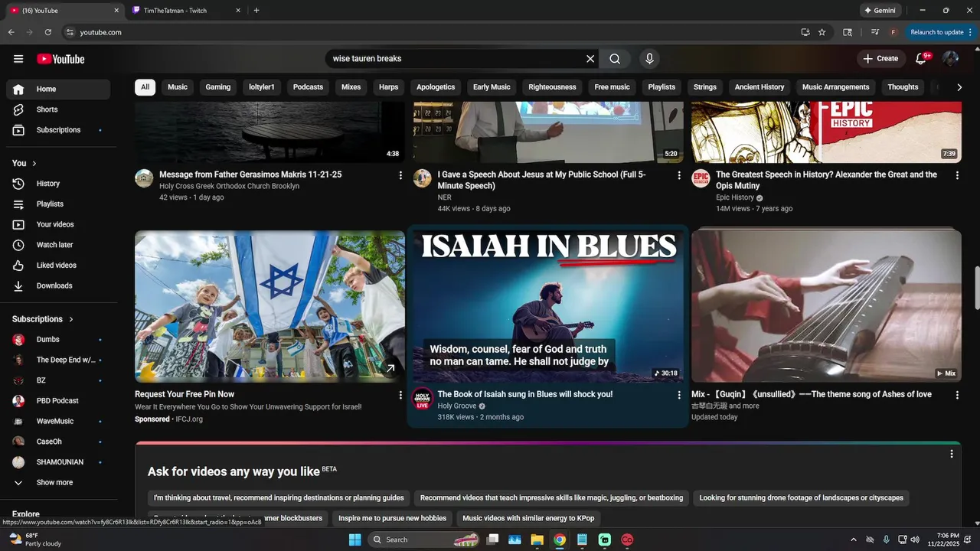The image size is (980, 551).
Task: Open SHAMOUNIAN subscription
Action: coord(58,462)
